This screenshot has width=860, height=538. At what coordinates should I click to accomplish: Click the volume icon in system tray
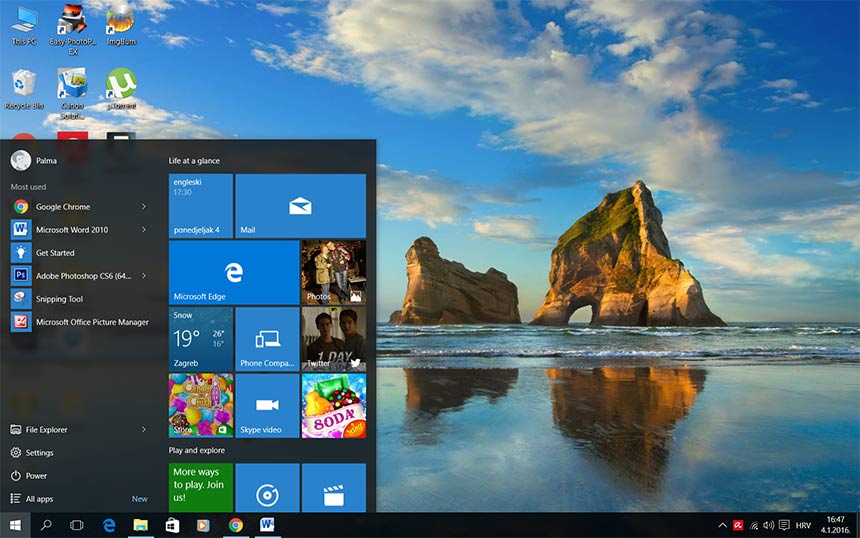coord(768,525)
